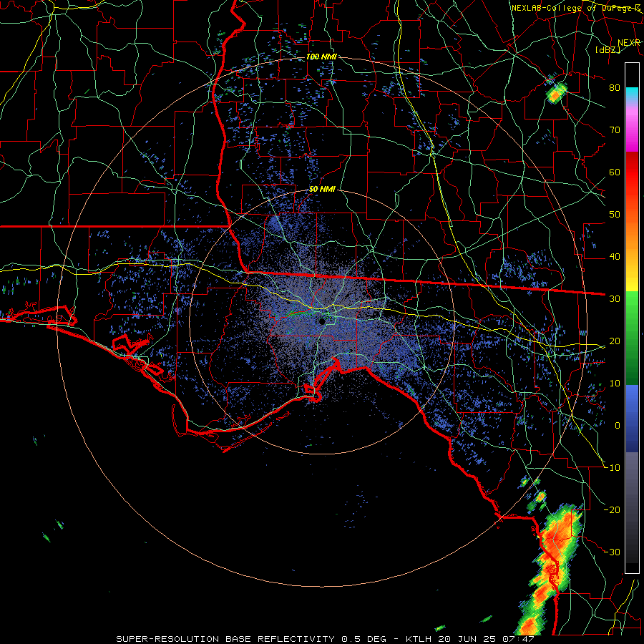
Task: Click the black radar site dot
Action: pyautogui.click(x=322, y=321)
